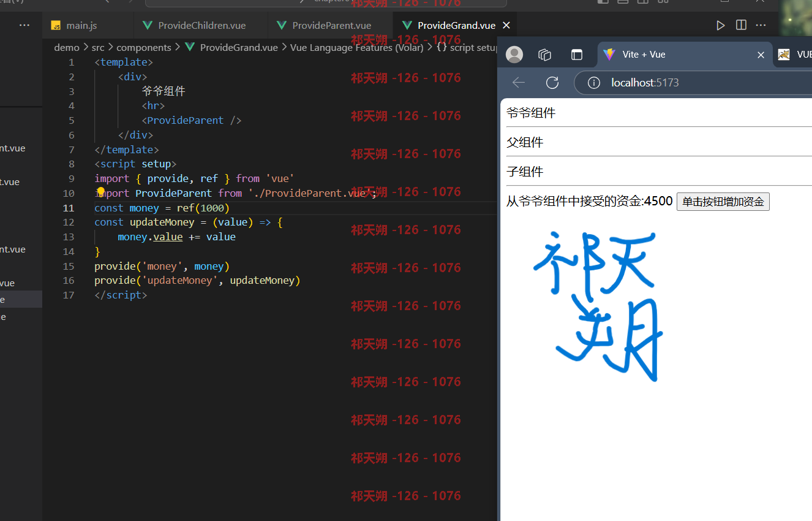Click the 爷爷组件 text in the editor template
Screen dimensions: 812x521
pos(164,91)
